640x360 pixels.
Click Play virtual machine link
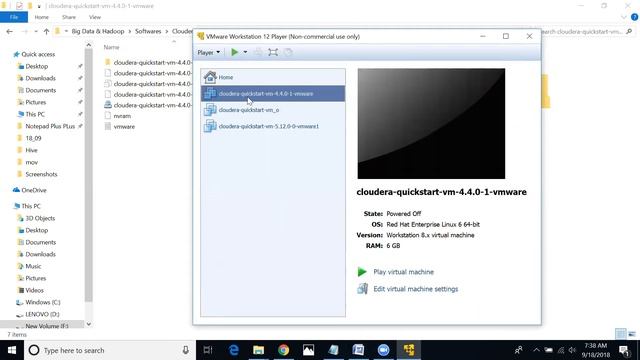pyautogui.click(x=403, y=272)
